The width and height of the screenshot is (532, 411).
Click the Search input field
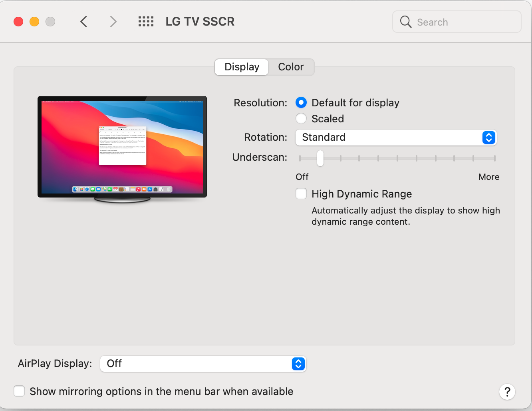(x=463, y=22)
